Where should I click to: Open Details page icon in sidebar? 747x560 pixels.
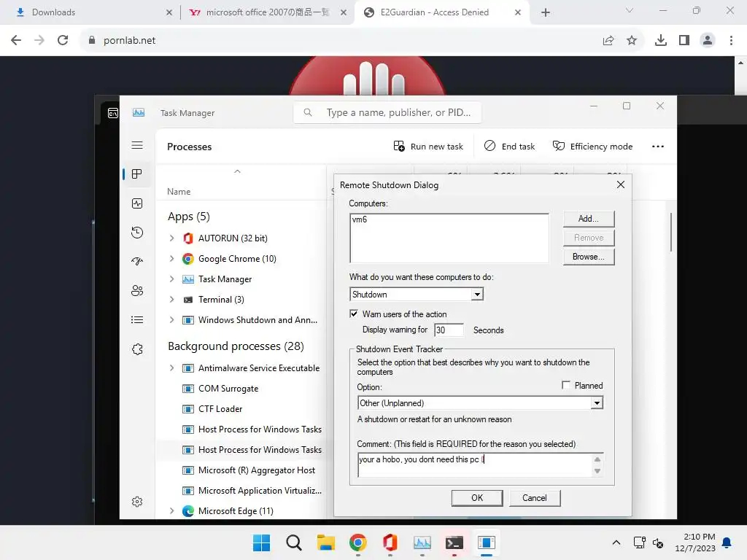pyautogui.click(x=137, y=320)
